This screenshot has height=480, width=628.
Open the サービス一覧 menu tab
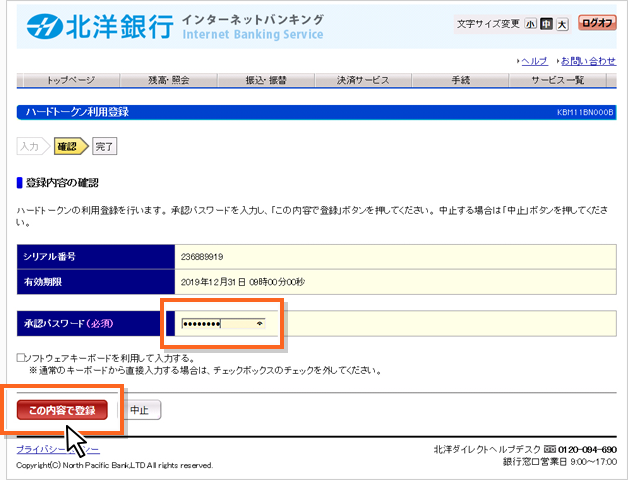click(558, 80)
